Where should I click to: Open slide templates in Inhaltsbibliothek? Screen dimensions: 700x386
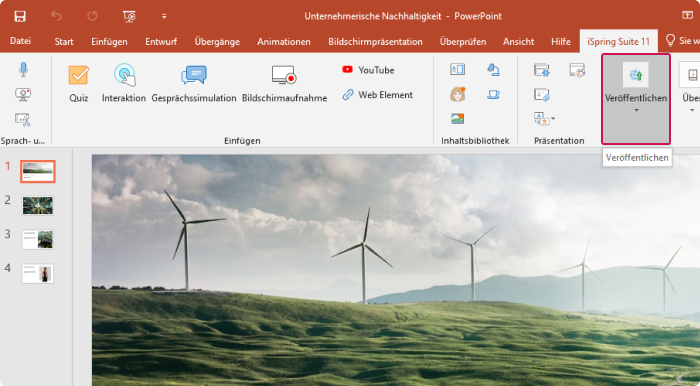tap(458, 69)
